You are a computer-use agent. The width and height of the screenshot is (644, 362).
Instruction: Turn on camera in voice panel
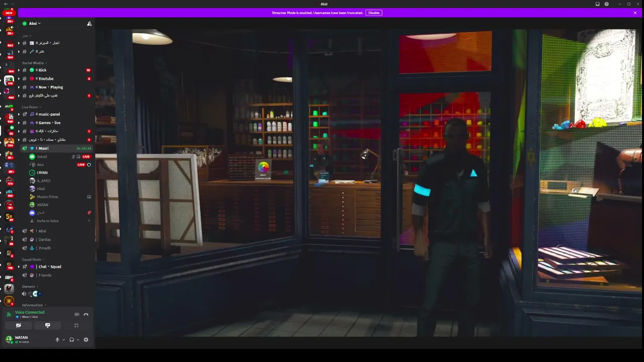19,325
